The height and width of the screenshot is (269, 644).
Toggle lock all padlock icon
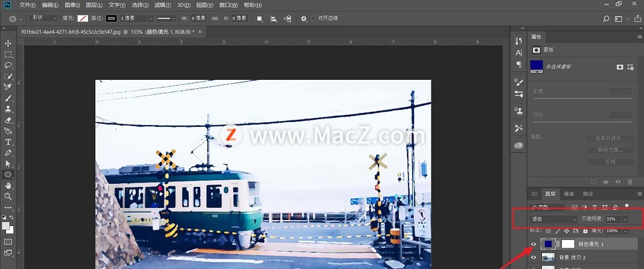pyautogui.click(x=585, y=231)
